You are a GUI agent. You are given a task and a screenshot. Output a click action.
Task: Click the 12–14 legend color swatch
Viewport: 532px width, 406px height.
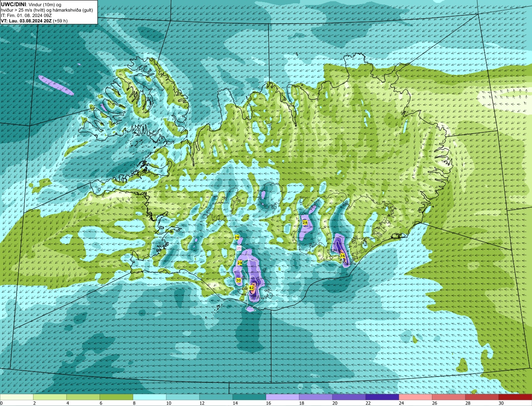coord(216,397)
